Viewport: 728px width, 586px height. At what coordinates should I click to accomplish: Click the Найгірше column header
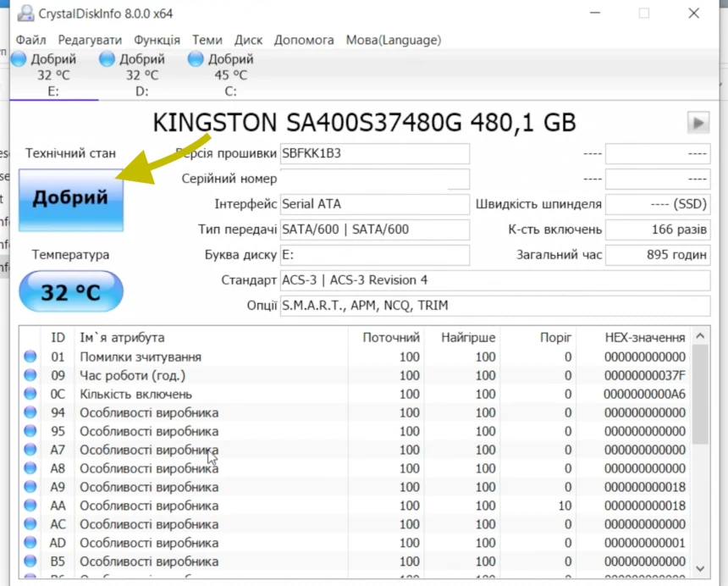[x=462, y=338]
